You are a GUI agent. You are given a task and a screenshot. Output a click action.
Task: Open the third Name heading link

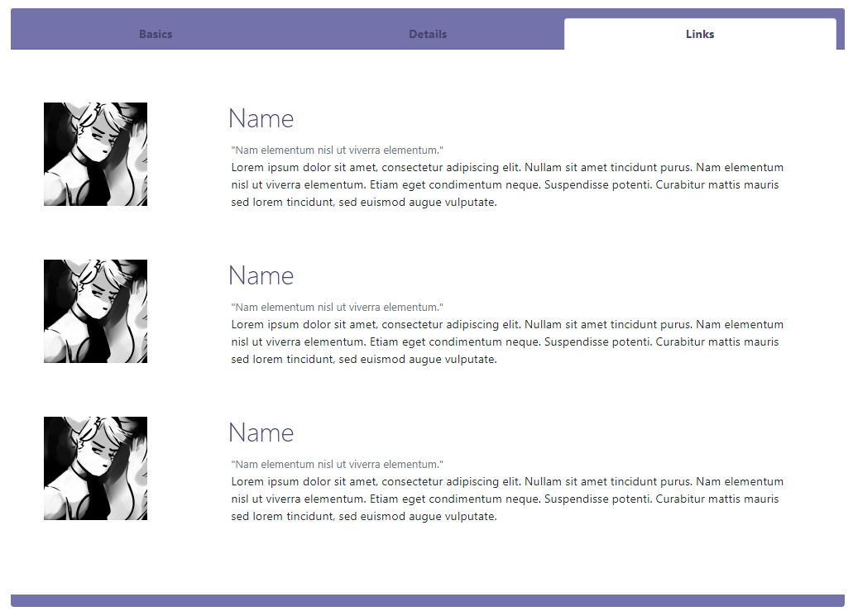(x=261, y=432)
